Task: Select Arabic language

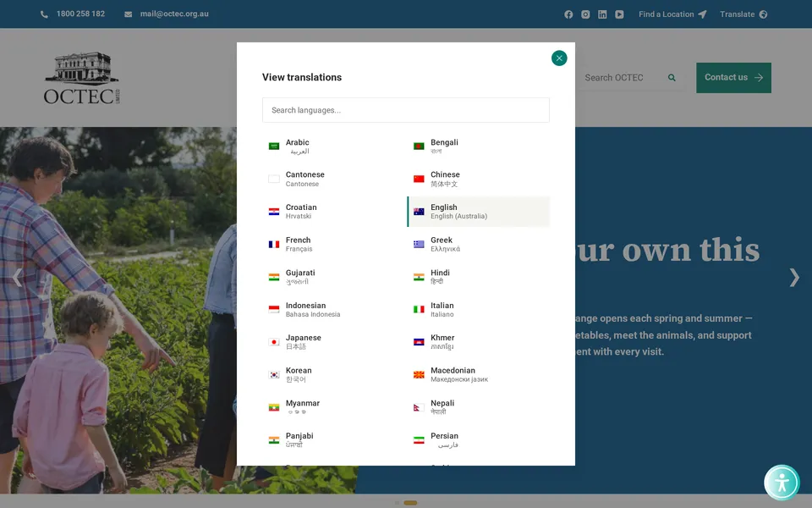Action: (x=335, y=146)
